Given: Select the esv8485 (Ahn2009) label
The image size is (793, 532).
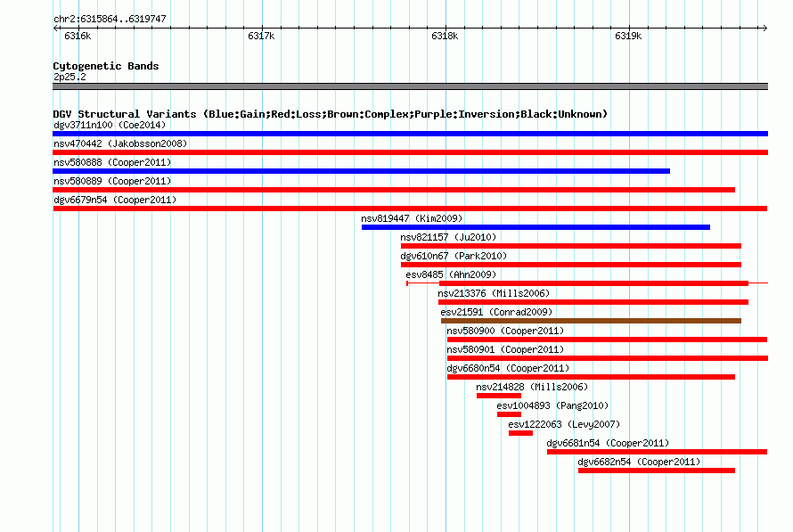Looking at the screenshot, I should pos(451,274).
